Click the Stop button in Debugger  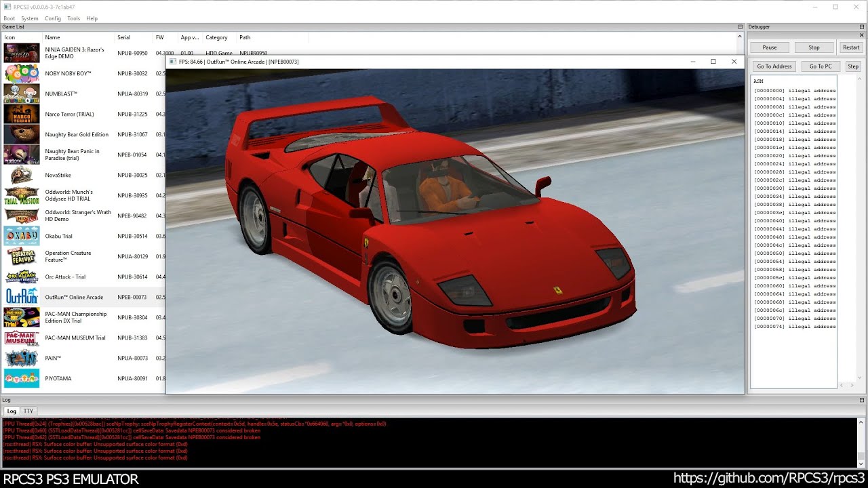click(814, 47)
